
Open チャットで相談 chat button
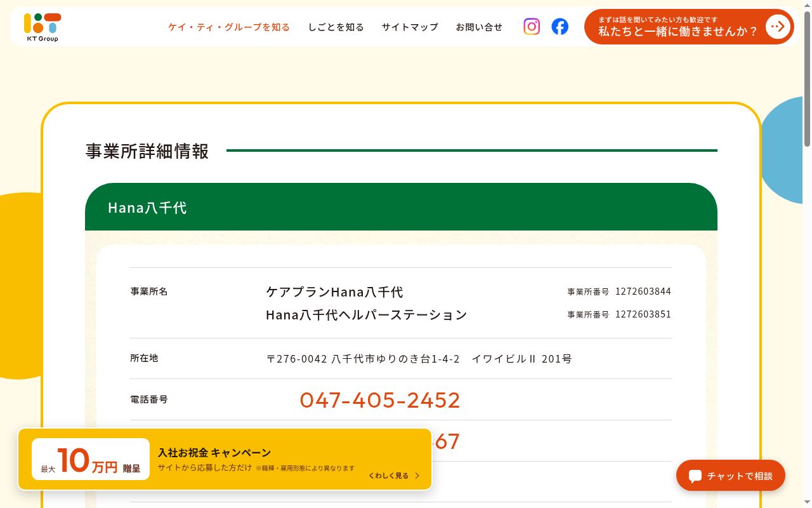tap(731, 476)
